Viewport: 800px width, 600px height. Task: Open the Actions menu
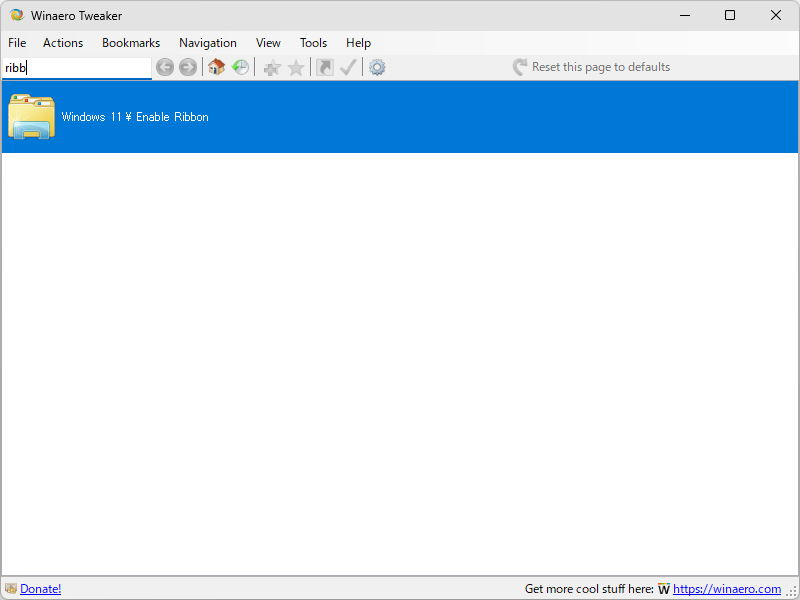(63, 43)
